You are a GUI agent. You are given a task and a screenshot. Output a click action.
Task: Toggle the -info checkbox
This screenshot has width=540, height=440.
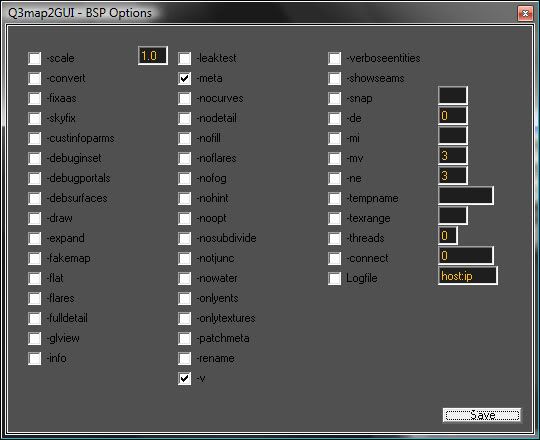click(x=34, y=358)
